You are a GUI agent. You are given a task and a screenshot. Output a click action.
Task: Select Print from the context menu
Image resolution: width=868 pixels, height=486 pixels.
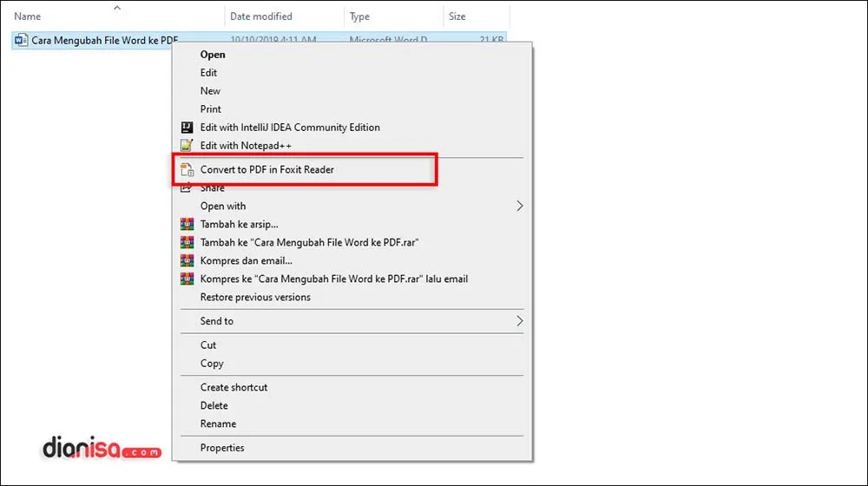click(210, 109)
